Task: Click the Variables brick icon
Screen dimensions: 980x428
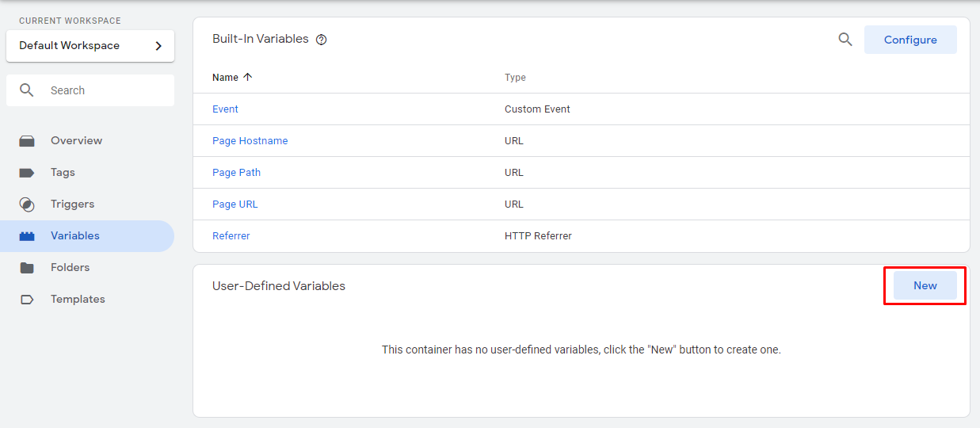Action: (x=27, y=236)
